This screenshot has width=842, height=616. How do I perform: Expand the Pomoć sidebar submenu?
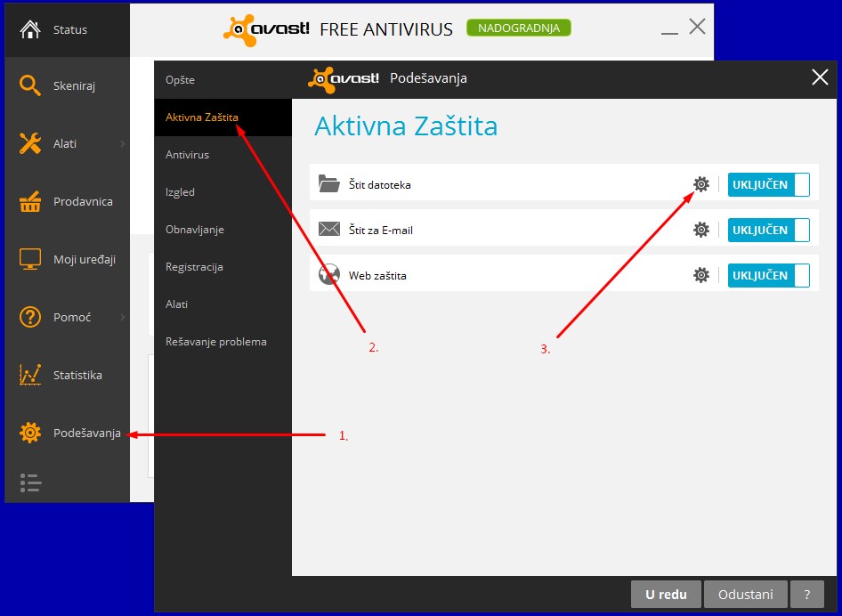122,317
